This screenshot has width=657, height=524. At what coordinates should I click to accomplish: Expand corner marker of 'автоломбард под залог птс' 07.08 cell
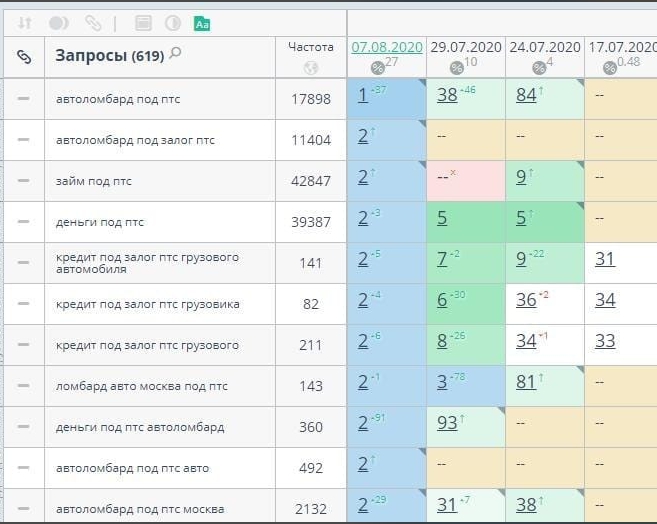click(x=421, y=124)
